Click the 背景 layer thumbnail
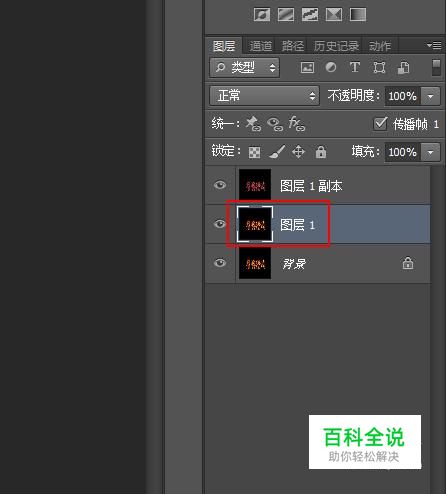The image size is (446, 494). tap(255, 263)
